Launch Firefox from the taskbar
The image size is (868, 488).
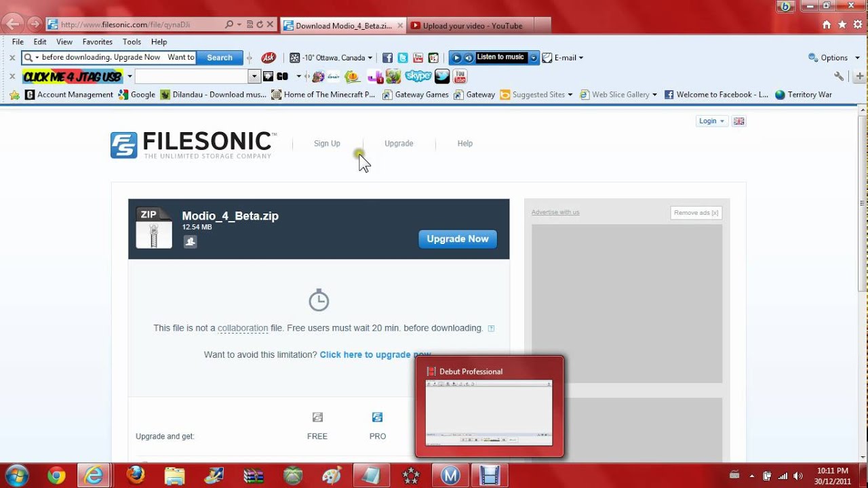(136, 476)
